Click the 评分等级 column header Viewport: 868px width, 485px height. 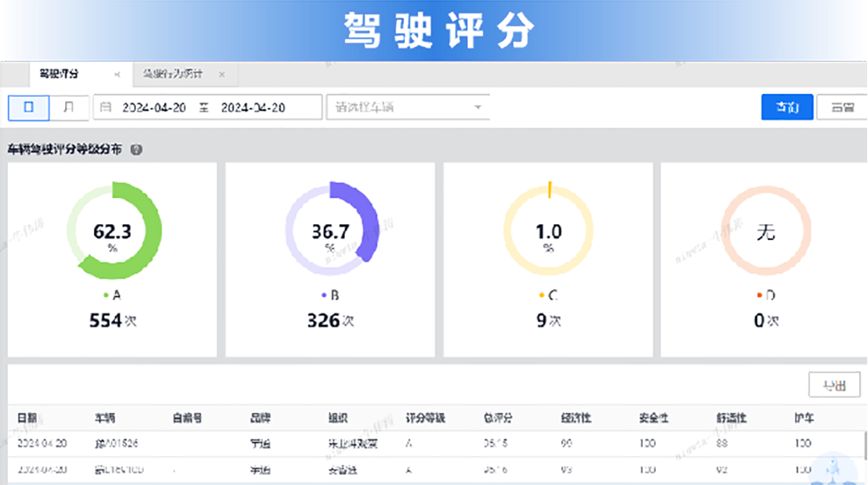point(425,418)
